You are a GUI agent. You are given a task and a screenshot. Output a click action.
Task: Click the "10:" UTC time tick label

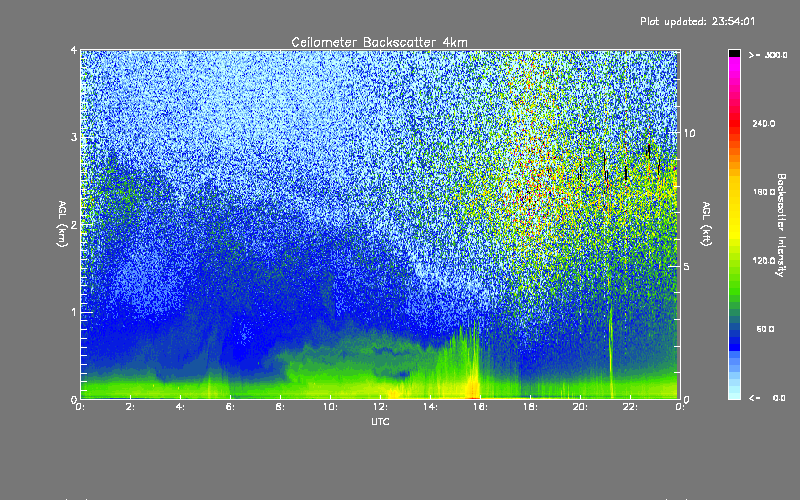click(x=330, y=407)
